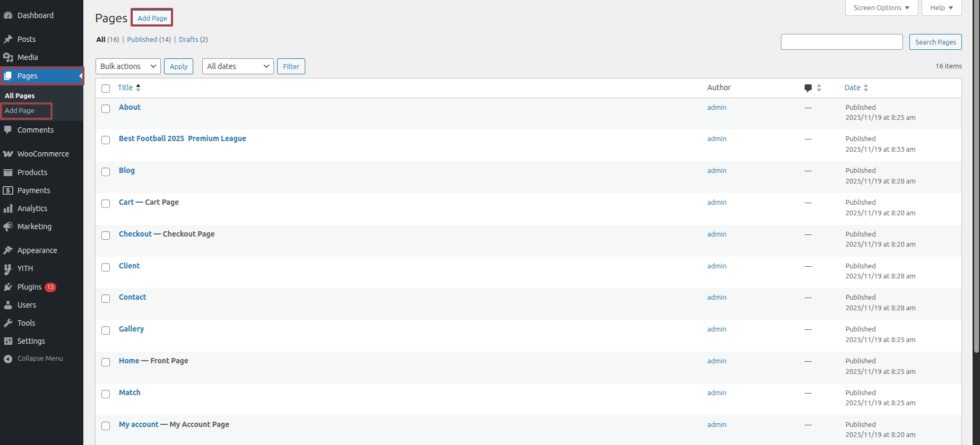Click the Posts pushpin icon
Screen dimensions: 980x445
(8, 39)
